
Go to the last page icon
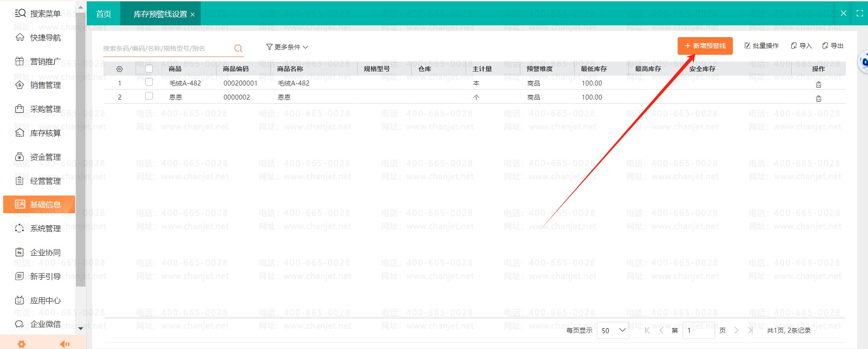tap(751, 330)
